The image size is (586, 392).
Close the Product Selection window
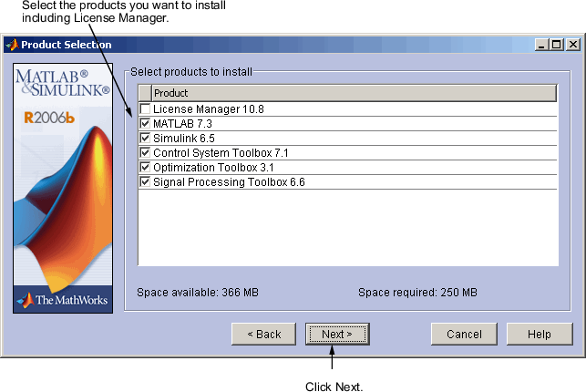572,45
